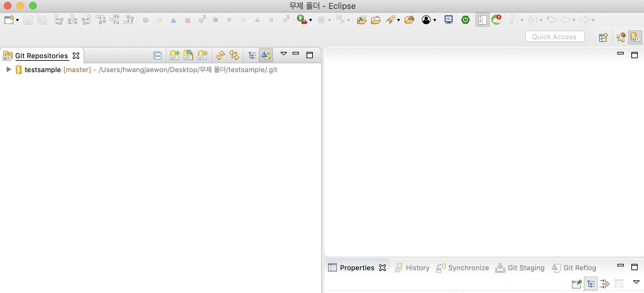Maximize the editor area
This screenshot has height=293, width=644.
pos(635,55)
